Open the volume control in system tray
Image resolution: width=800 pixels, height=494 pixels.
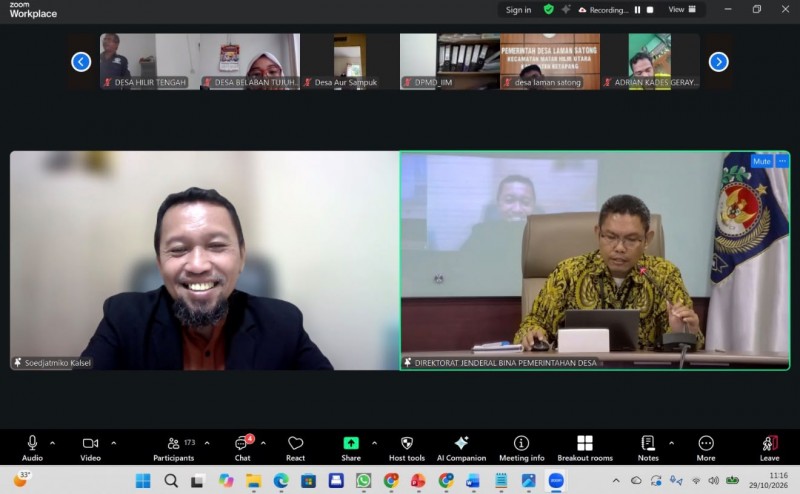pyautogui.click(x=714, y=480)
